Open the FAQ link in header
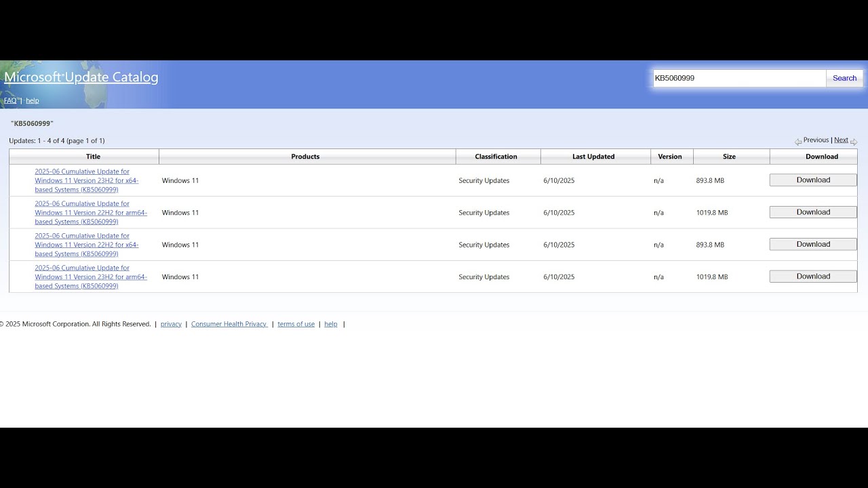 [x=10, y=100]
